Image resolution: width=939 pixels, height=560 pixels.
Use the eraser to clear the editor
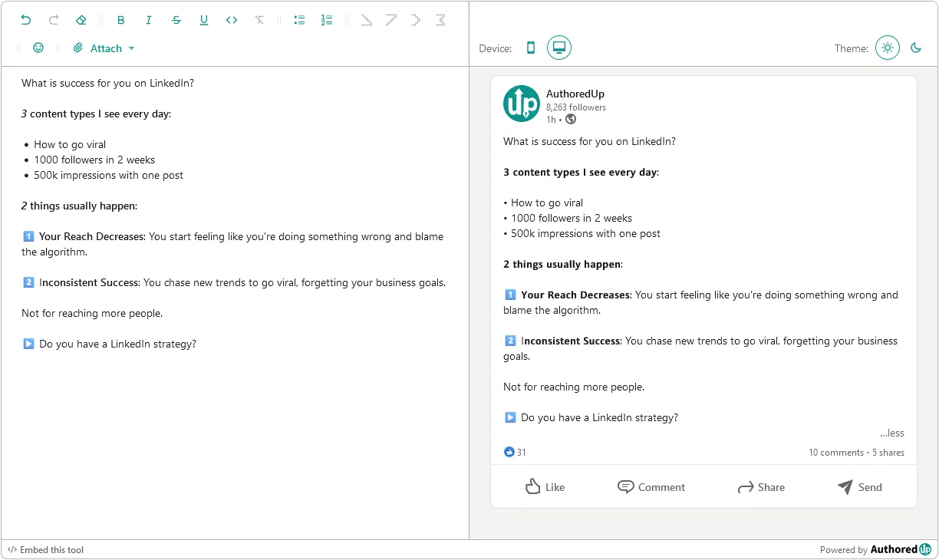point(81,20)
